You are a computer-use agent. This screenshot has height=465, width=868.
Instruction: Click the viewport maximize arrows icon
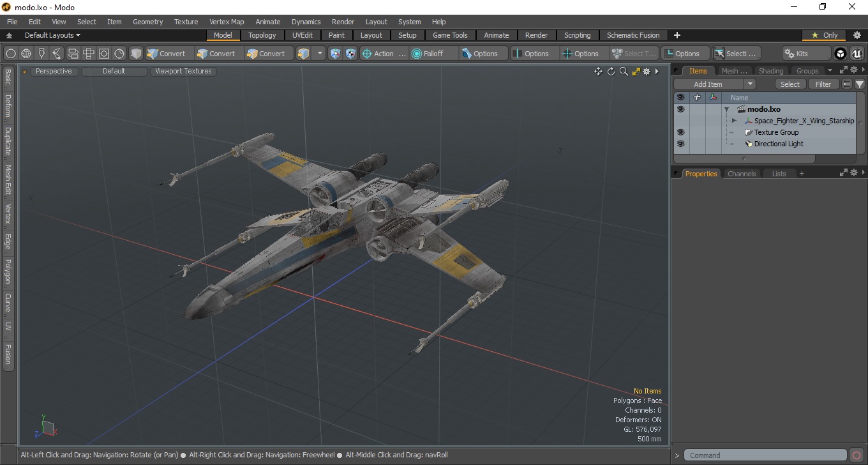coord(636,72)
